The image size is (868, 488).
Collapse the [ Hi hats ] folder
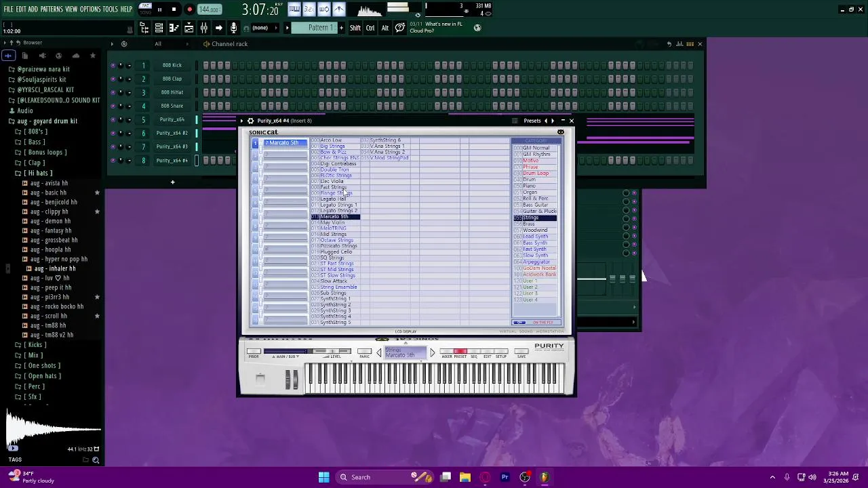[x=38, y=173]
